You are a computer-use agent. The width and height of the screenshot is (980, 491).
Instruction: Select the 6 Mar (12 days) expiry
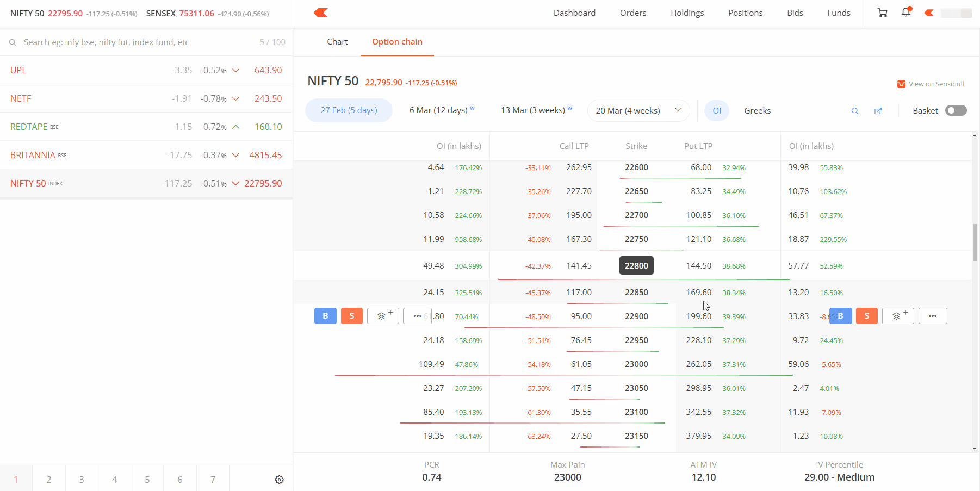pos(442,110)
